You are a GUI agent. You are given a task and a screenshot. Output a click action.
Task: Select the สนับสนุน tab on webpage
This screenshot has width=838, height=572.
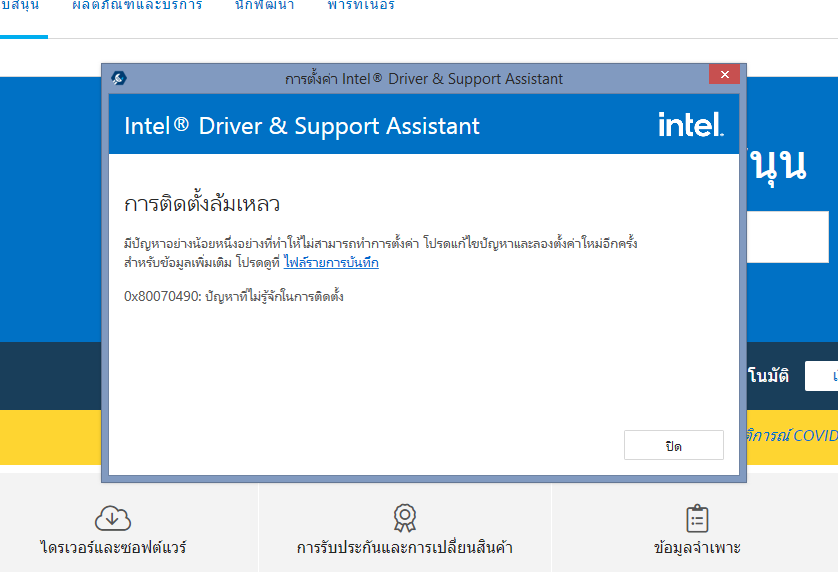tap(20, 5)
